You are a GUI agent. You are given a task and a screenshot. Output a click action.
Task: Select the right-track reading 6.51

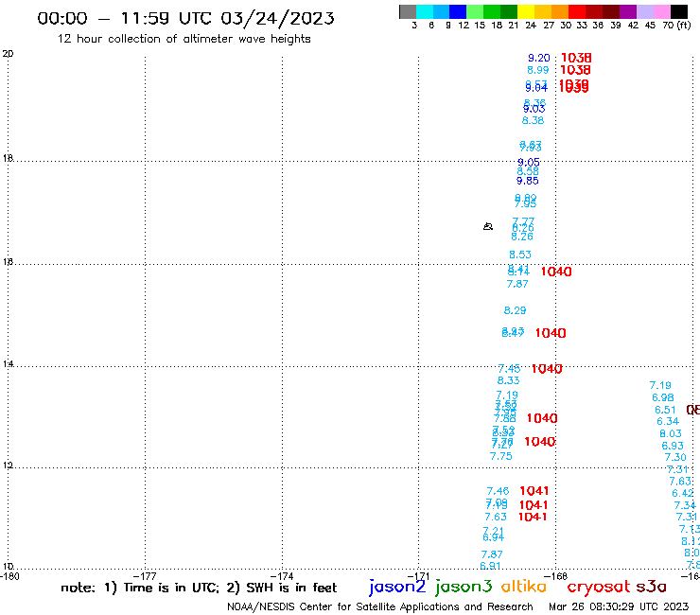click(x=666, y=410)
